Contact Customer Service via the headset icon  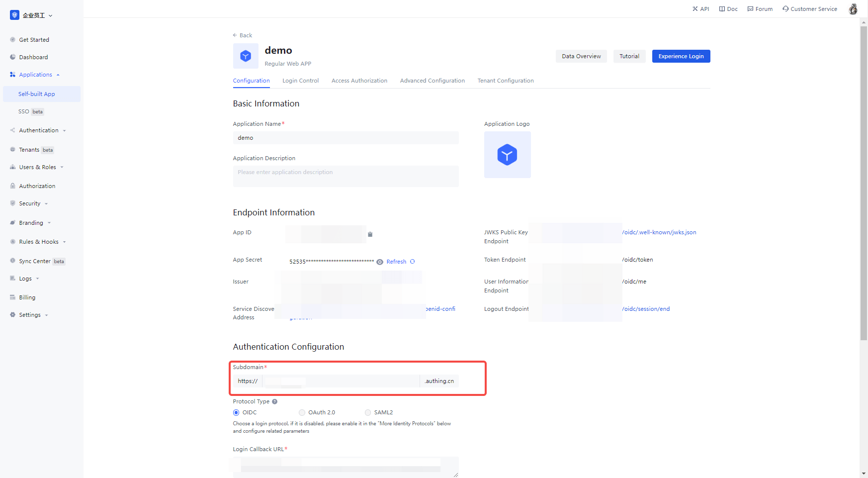809,8
